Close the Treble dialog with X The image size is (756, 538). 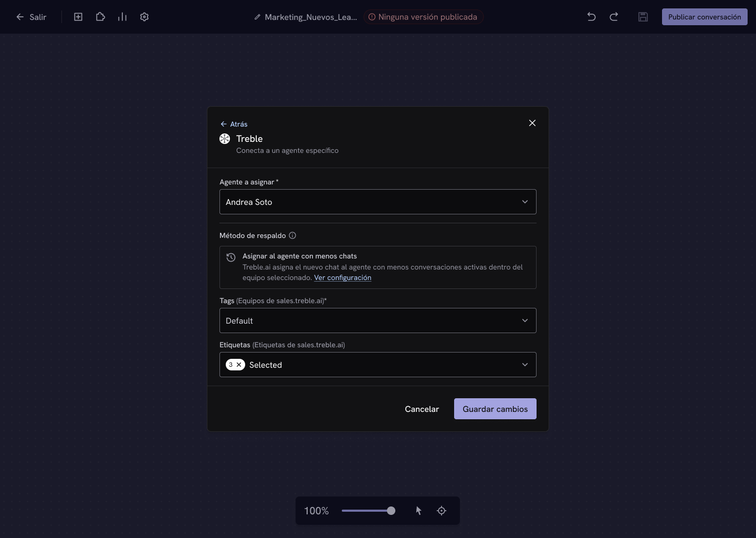coord(532,123)
